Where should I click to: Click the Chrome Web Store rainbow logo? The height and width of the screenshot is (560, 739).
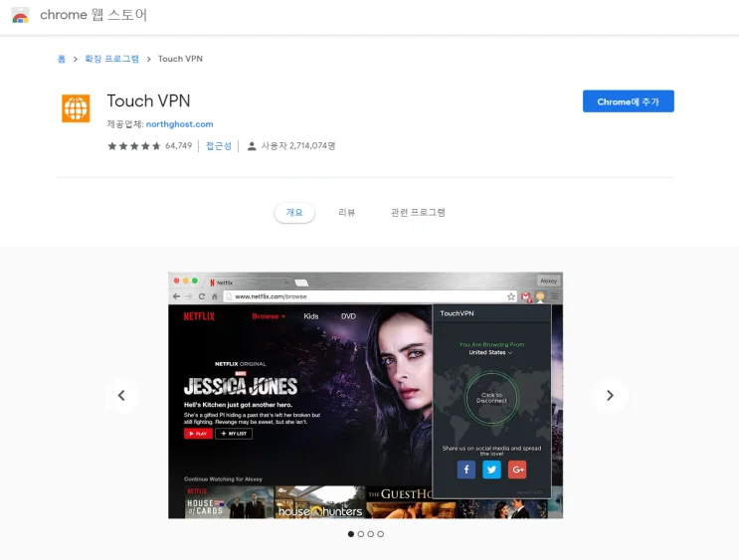coord(20,15)
